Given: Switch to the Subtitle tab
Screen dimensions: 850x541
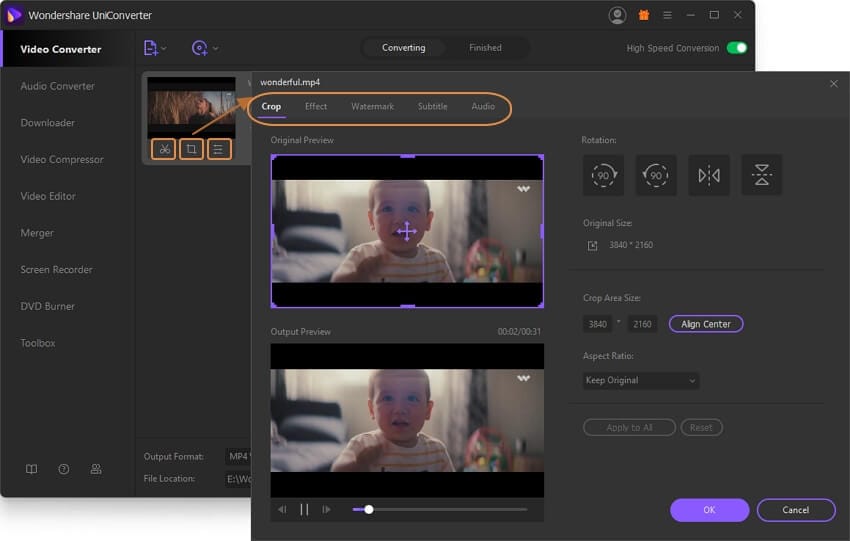Looking at the screenshot, I should click(433, 106).
